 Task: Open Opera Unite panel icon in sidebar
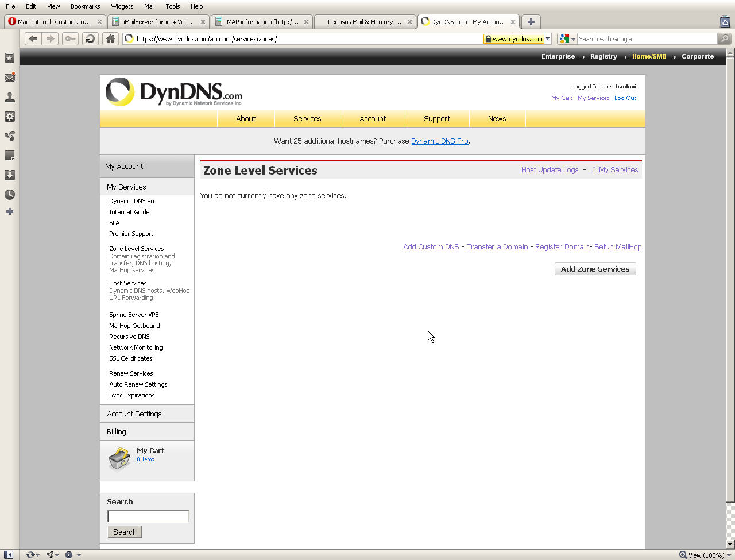pos(9,136)
